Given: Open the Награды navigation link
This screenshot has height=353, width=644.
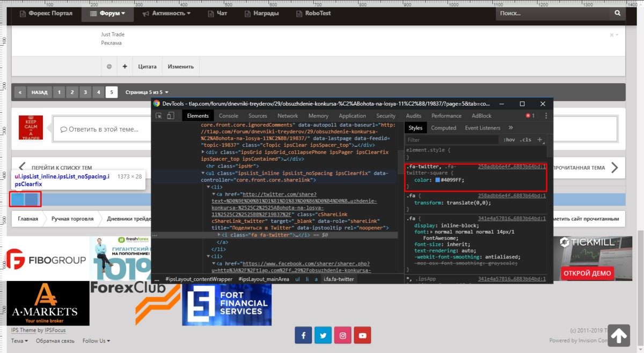Looking at the screenshot, I should coord(262,13).
